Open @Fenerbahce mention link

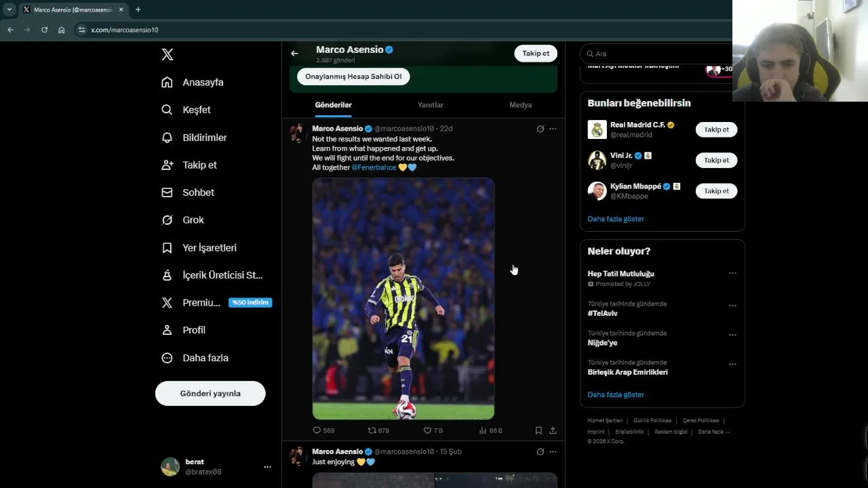tap(374, 167)
